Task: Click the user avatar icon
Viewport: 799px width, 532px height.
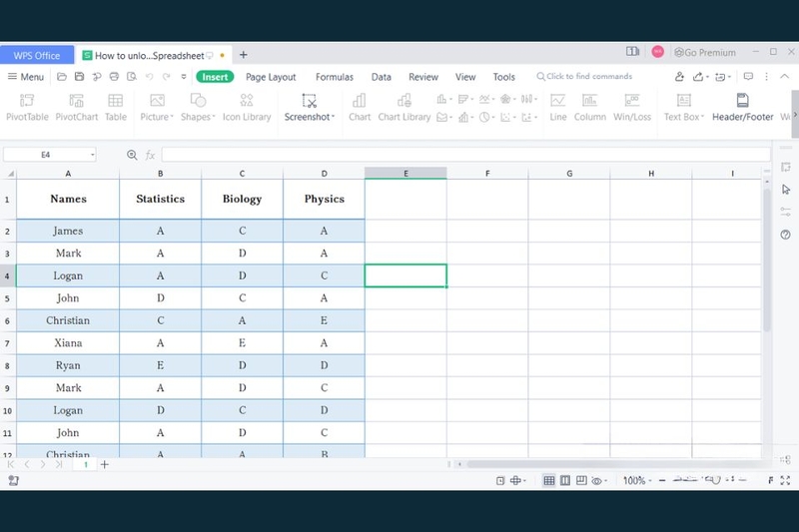Action: pyautogui.click(x=658, y=52)
